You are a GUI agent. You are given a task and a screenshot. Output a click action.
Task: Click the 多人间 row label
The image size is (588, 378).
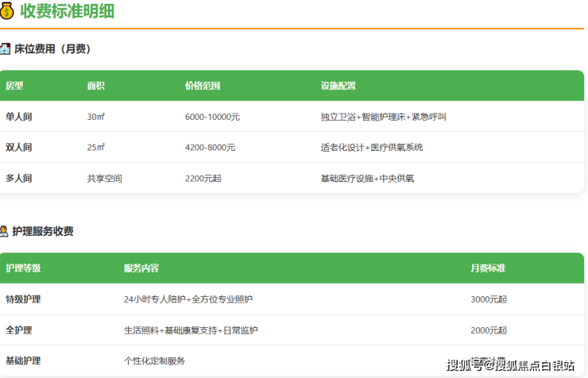click(x=19, y=179)
